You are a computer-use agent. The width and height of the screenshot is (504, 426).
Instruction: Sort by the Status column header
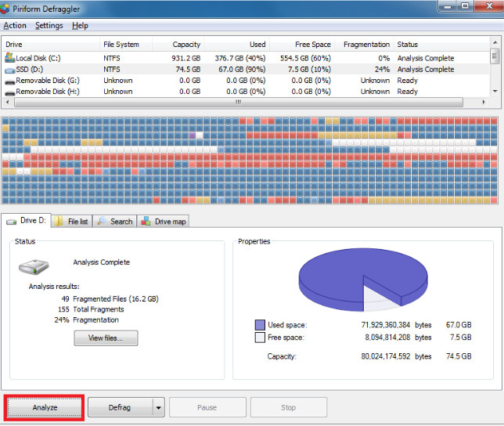(441, 45)
